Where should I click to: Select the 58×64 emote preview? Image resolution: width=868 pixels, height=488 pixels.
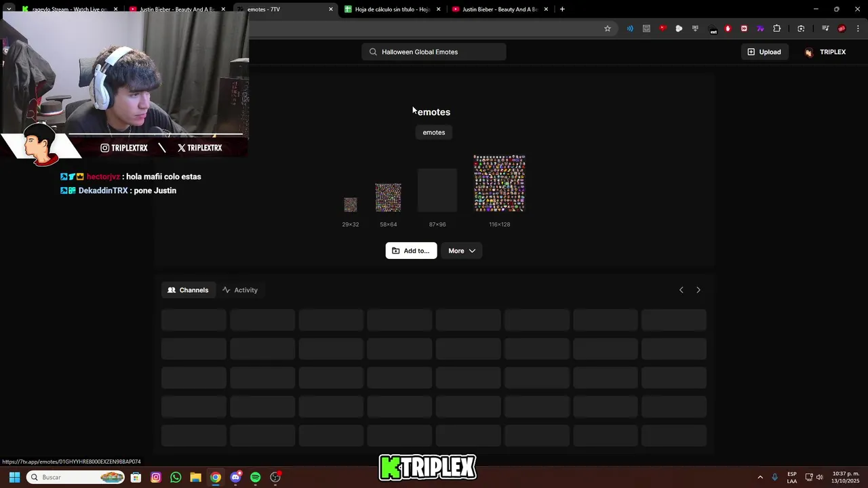[x=389, y=197]
